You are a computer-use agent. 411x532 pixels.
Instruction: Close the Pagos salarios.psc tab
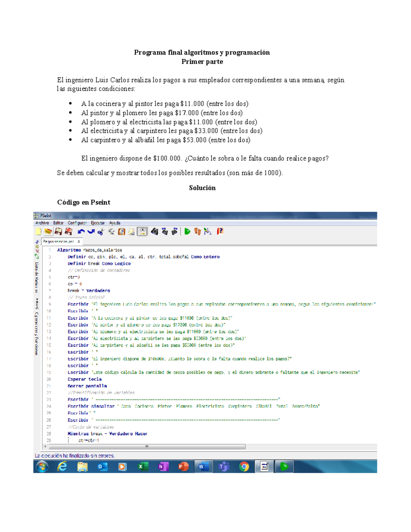pyautogui.click(x=79, y=242)
